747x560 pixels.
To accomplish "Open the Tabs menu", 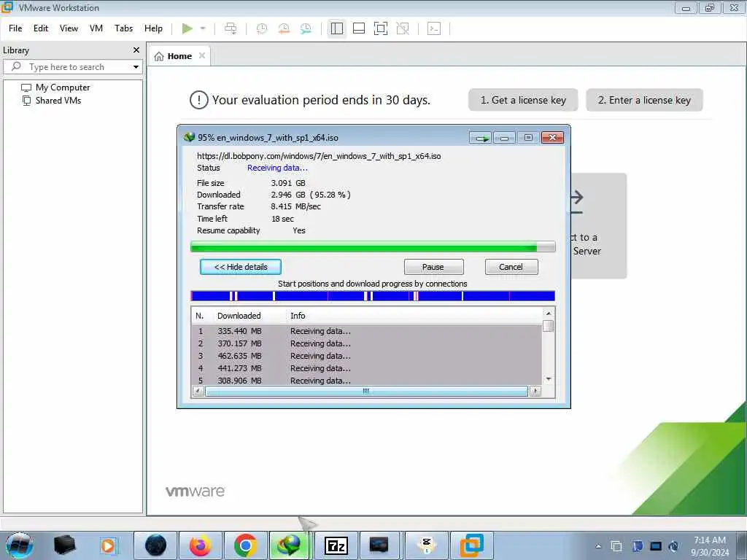I will [x=123, y=28].
